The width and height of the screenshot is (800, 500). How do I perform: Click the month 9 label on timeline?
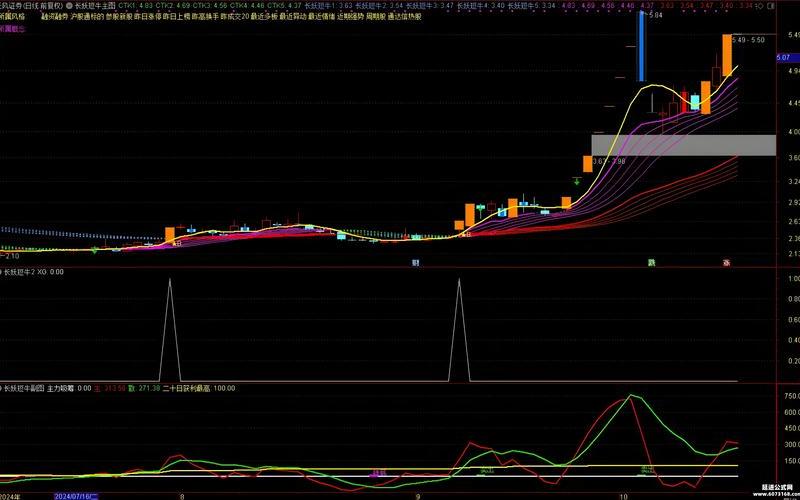tap(418, 495)
